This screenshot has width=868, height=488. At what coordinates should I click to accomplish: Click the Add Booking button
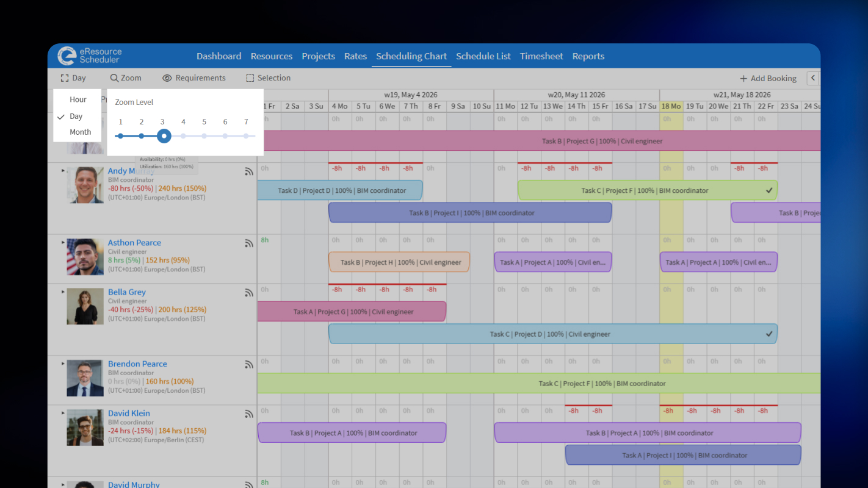pos(768,79)
